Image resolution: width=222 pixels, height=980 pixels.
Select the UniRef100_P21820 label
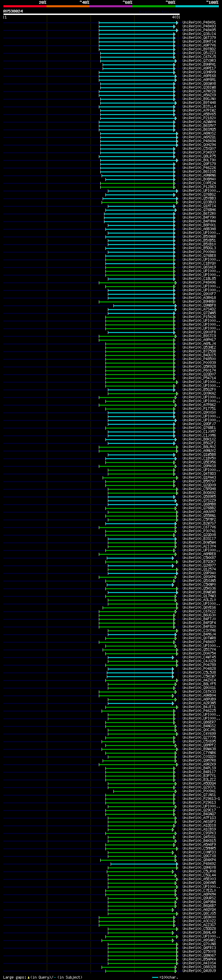pos(199,118)
